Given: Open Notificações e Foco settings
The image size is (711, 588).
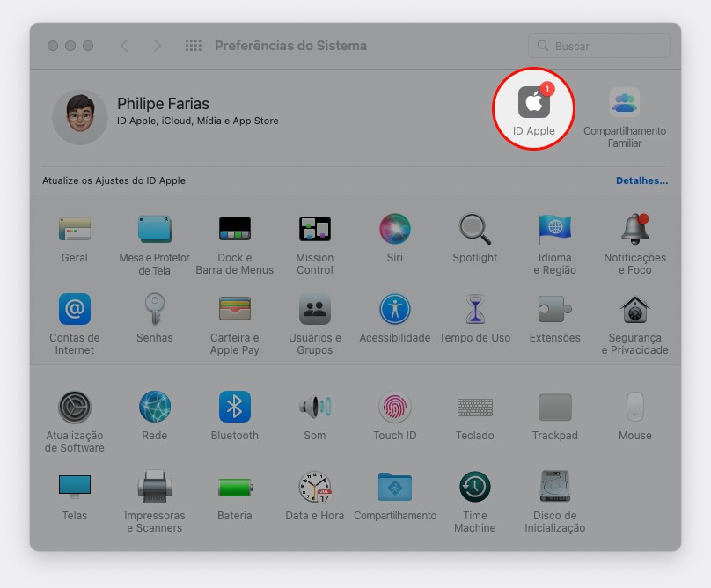Looking at the screenshot, I should [634, 230].
